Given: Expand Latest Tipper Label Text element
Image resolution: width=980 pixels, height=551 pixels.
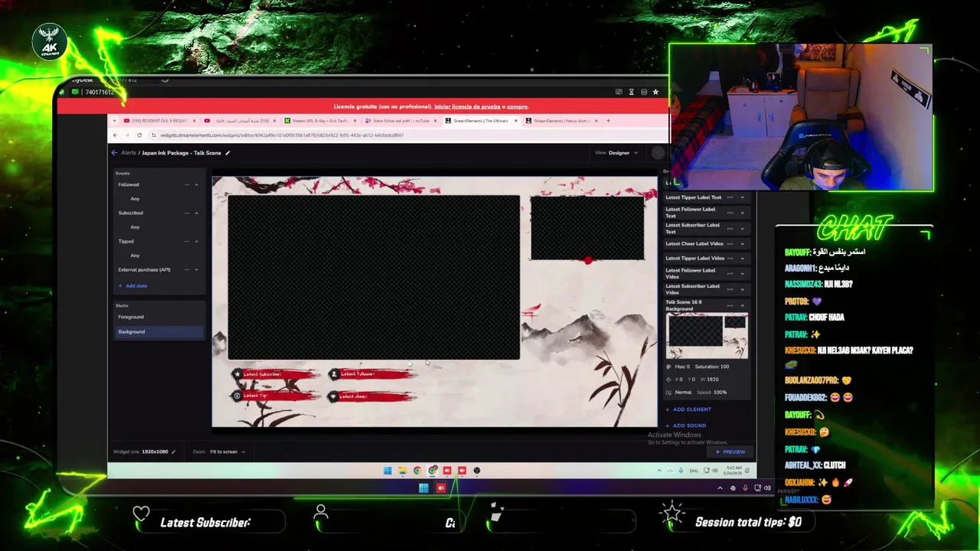Looking at the screenshot, I should (742, 197).
